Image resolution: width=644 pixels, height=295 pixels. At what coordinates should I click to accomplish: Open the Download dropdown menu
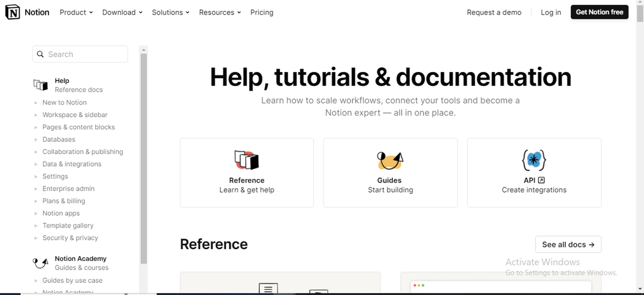click(122, 12)
